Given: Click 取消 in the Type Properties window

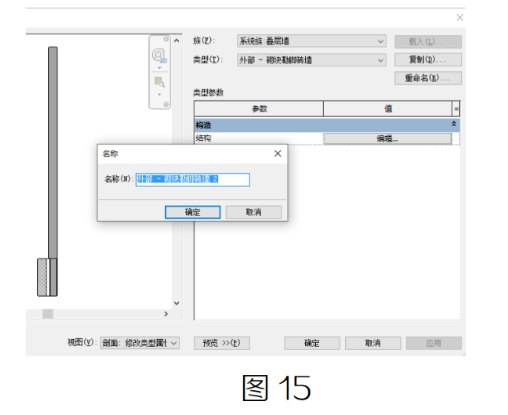Looking at the screenshot, I should coord(373,343).
